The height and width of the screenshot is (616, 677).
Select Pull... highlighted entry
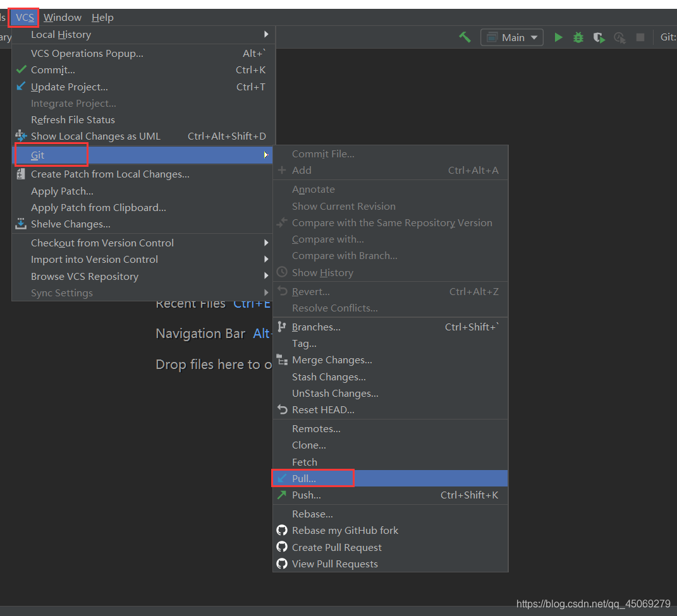click(390, 478)
